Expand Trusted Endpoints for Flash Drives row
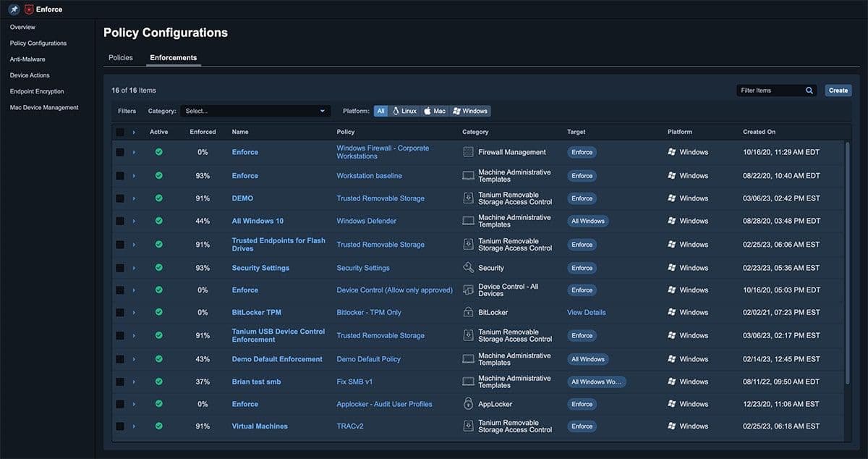Viewport: 868px width, 459px height. click(x=134, y=245)
